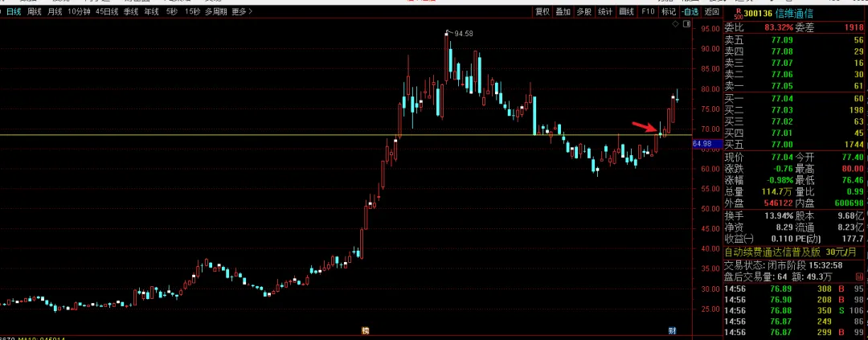Toggle the side panel layout icon
Image resolution: width=868 pixels, height=340 pixels.
point(687,24)
